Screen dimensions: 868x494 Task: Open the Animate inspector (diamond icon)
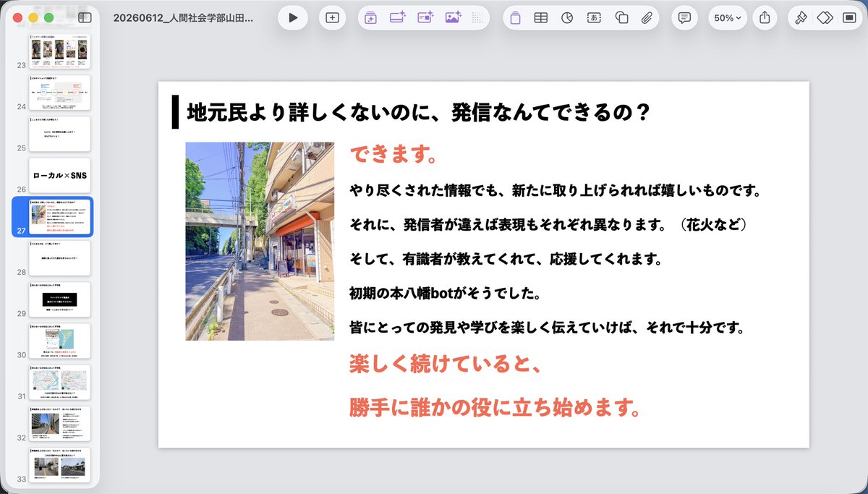click(825, 18)
